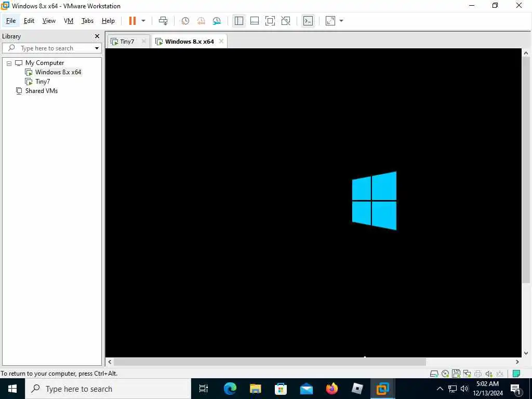This screenshot has height=399, width=532.
Task: Click the network adapter status icon
Action: pos(467,374)
